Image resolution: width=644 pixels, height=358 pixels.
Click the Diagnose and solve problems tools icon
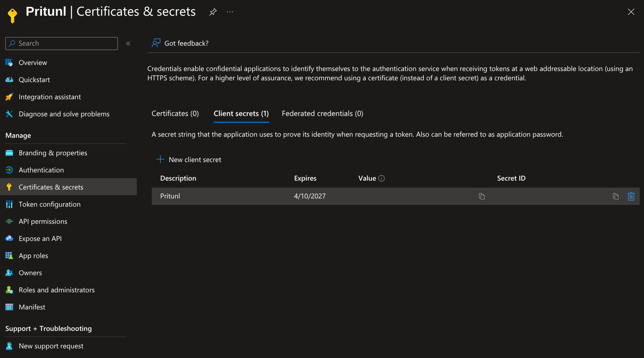click(9, 114)
